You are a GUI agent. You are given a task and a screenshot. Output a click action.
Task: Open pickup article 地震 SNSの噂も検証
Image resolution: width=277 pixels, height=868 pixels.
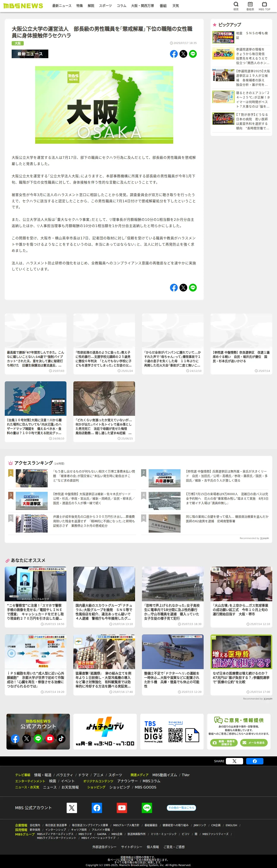pos(241,37)
